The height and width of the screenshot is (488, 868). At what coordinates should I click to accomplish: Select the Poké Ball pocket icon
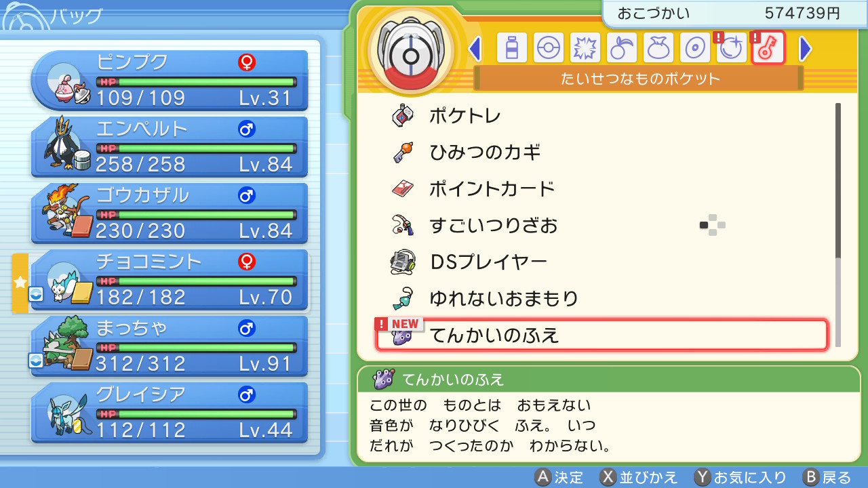[x=548, y=48]
